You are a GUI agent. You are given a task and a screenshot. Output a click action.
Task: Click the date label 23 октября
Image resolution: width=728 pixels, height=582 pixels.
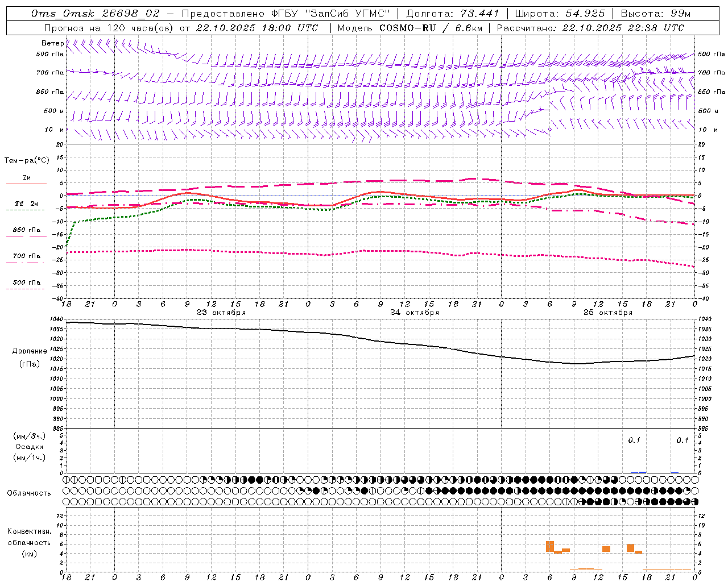221,313
